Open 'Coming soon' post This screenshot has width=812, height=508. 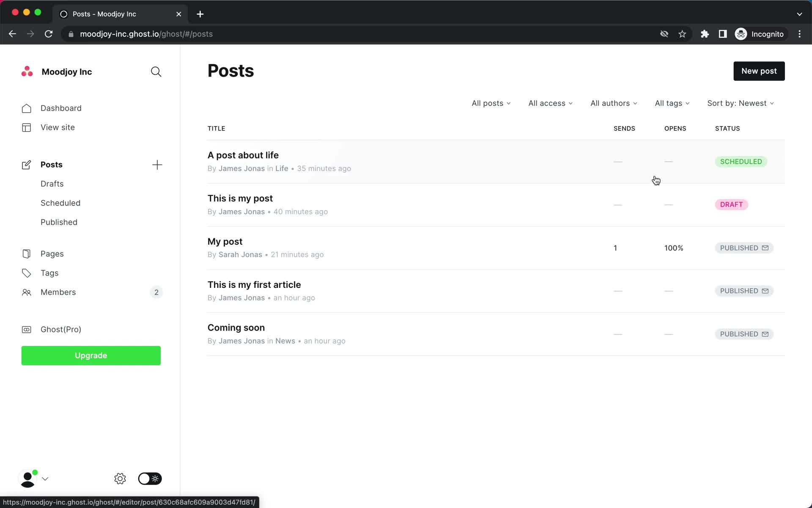click(236, 328)
